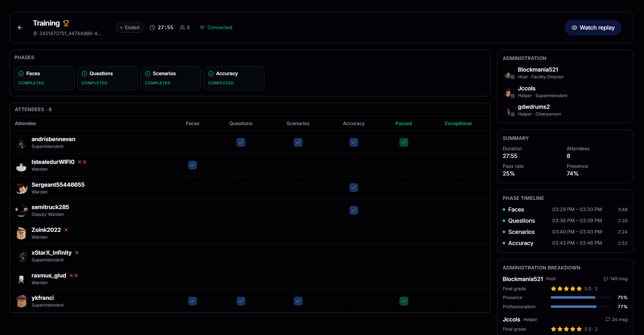644x335 pixels.
Task: Uncheck Accuracy checkbox for semitruck285
Action: point(354,210)
